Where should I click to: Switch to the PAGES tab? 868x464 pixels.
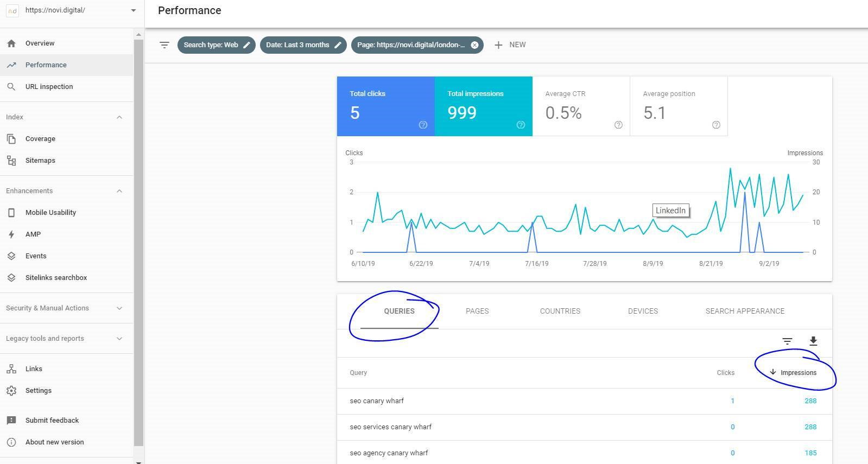point(477,311)
